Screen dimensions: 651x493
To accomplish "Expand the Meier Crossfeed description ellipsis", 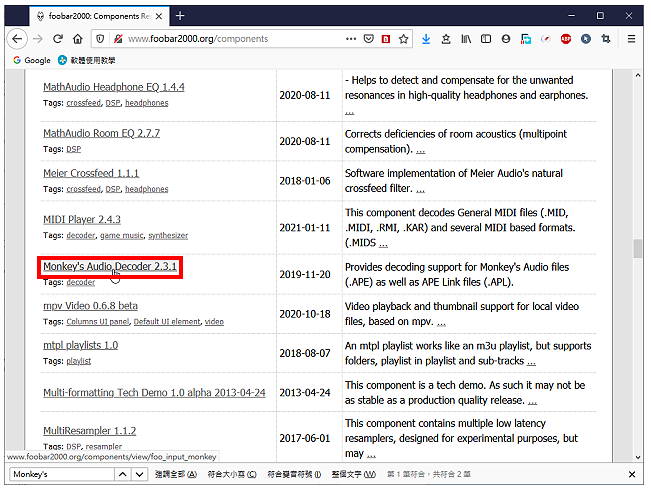I will point(421,190).
